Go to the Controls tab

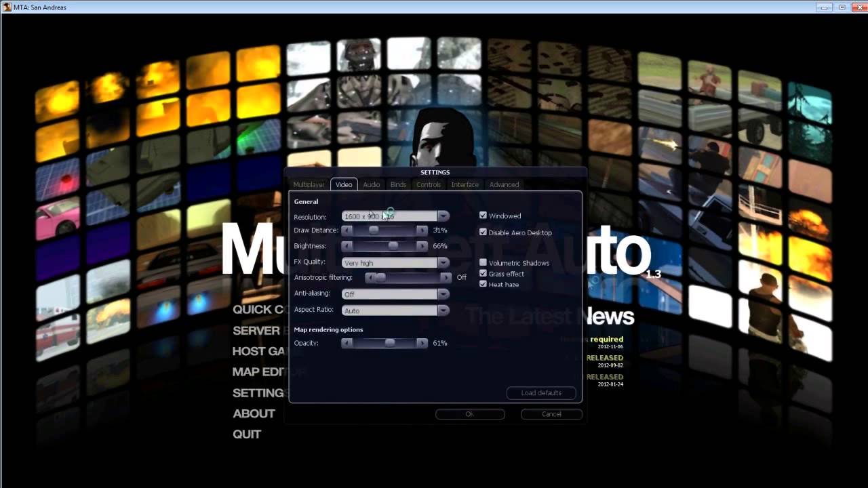[x=429, y=184]
